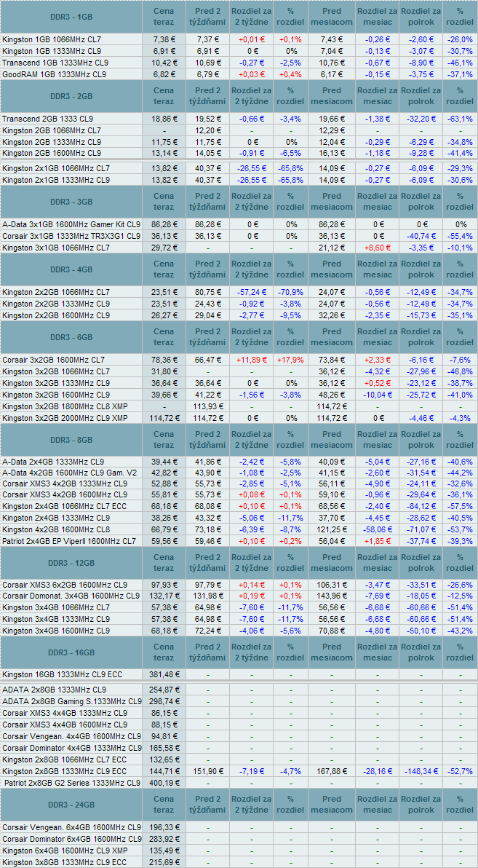Select A-Data 3x1GB 1600MHz Gamer Kit CL9
Viewport: 478px width, 868px height.
(71, 224)
